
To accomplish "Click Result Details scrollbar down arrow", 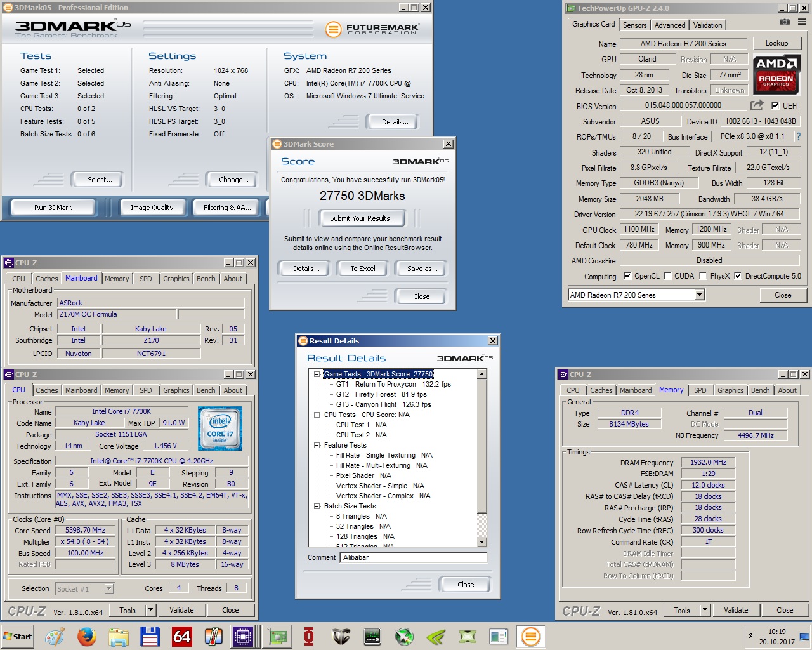I will pyautogui.click(x=482, y=542).
